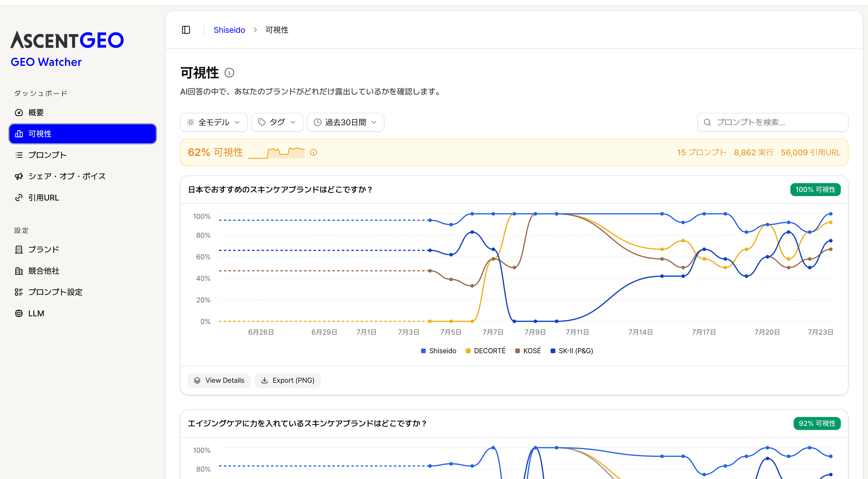Click the info icon beside 可視性 heading

click(x=229, y=73)
